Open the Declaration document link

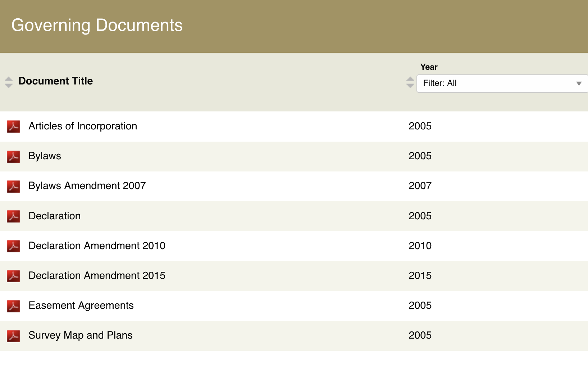[55, 216]
